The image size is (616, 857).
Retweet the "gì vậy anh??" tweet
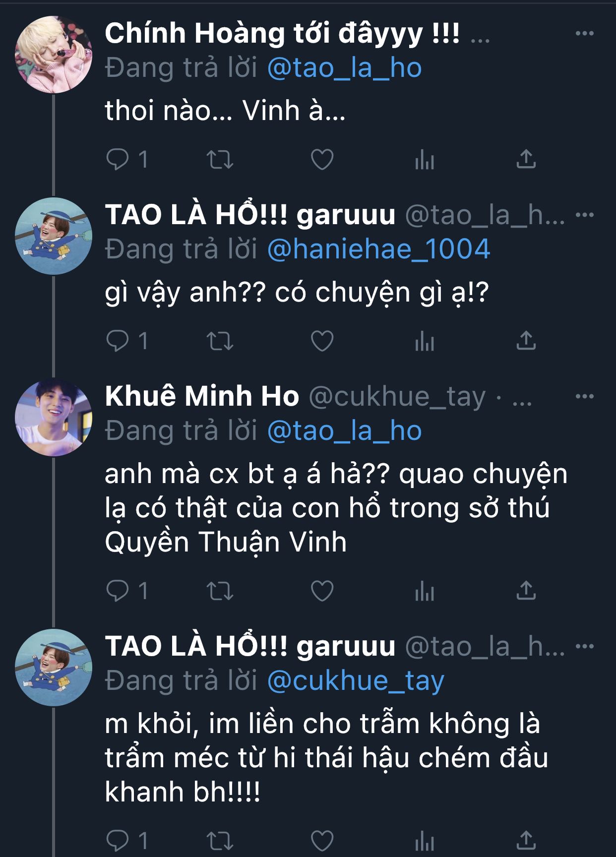220,341
